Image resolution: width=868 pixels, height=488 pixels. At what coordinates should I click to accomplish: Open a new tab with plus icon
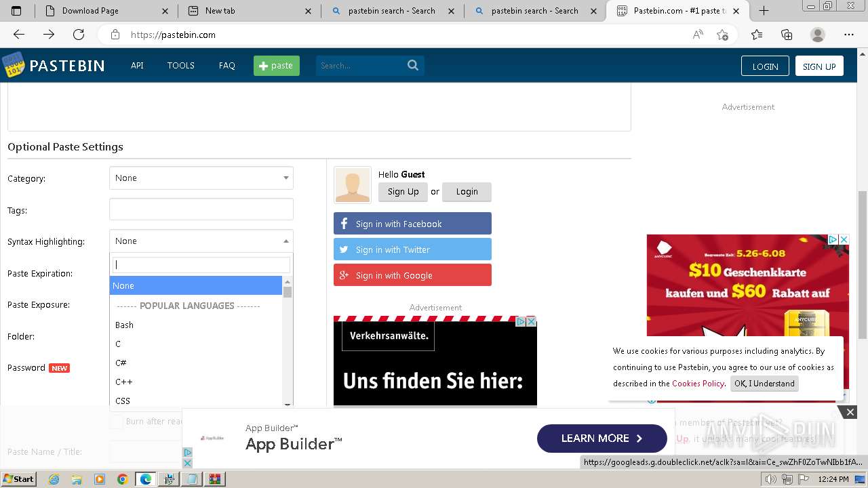tap(764, 10)
